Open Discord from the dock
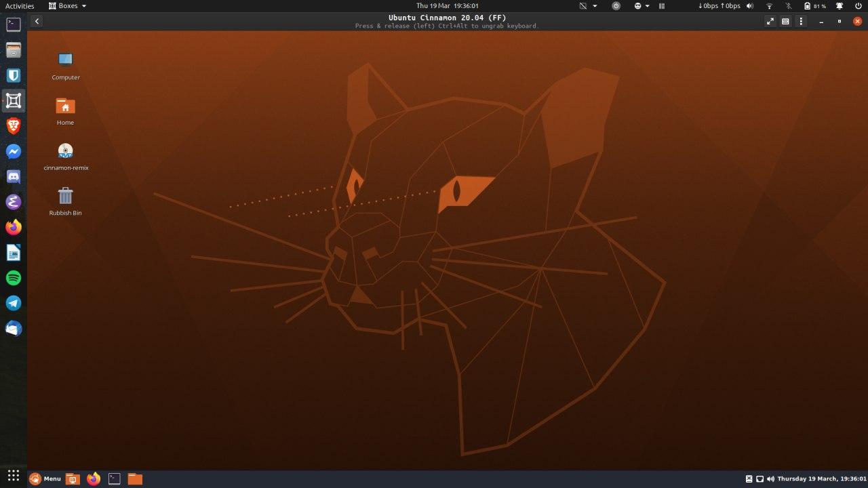 [x=14, y=177]
